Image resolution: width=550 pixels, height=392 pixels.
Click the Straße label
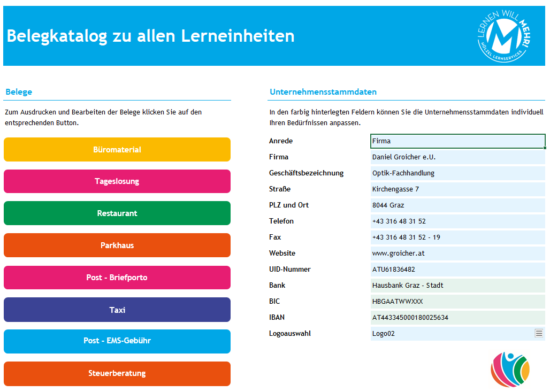(280, 189)
